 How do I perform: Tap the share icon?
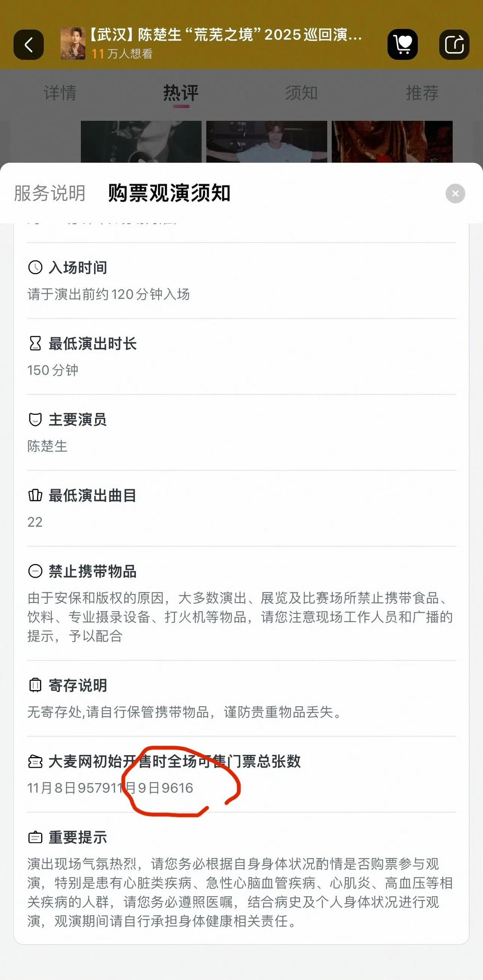point(454,44)
